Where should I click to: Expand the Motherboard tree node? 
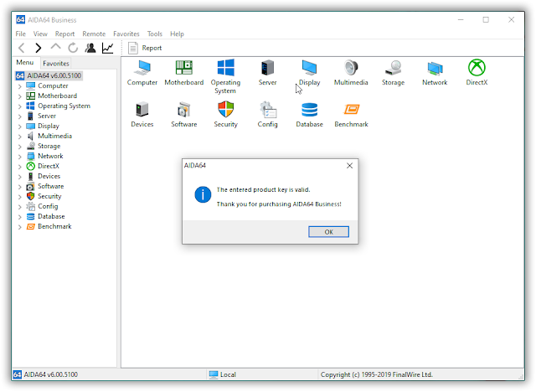[20, 96]
